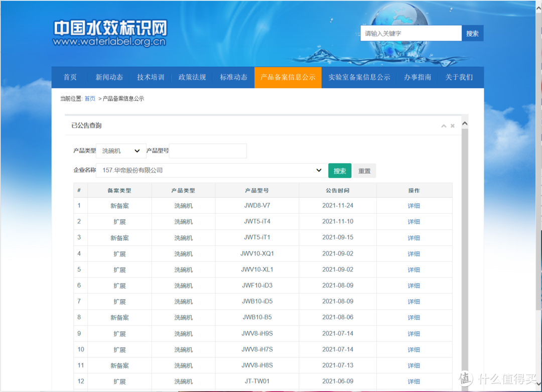542x392 pixels.
Task: Close the 已公告查询 panel with X icon
Action: pyautogui.click(x=452, y=126)
